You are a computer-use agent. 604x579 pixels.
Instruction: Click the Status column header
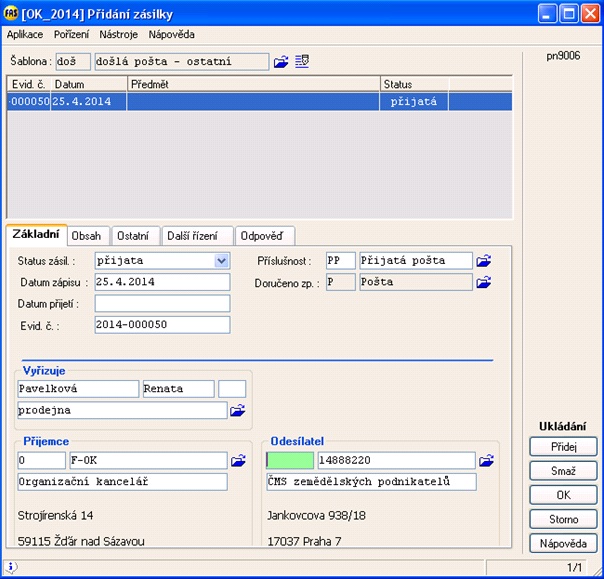click(414, 84)
